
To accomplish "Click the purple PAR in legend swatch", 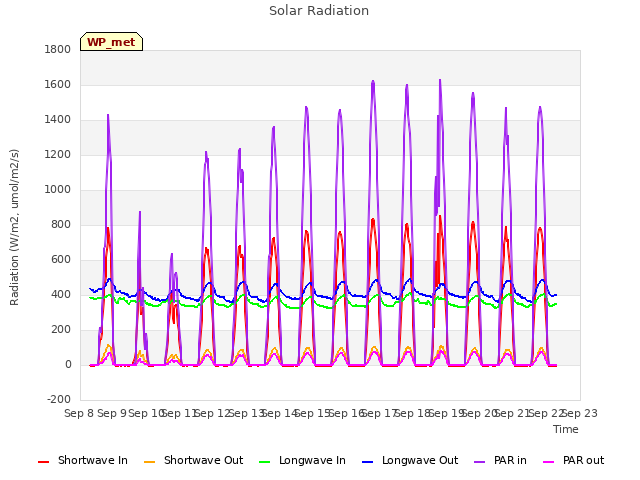I will 480,462.
